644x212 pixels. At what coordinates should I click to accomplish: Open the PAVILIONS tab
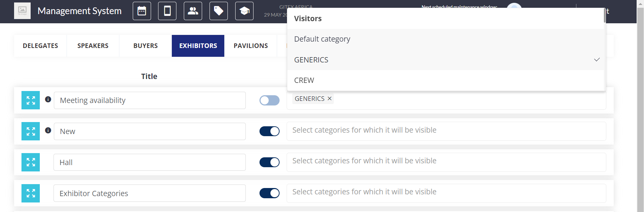click(x=251, y=46)
